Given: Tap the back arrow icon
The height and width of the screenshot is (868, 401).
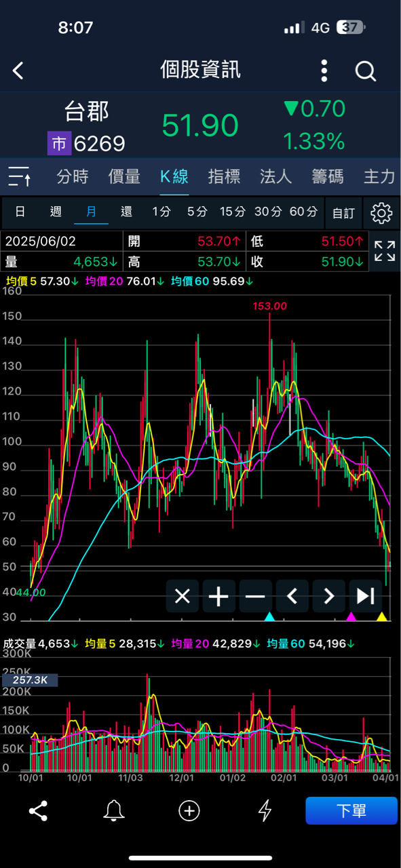Looking at the screenshot, I should click(x=18, y=71).
